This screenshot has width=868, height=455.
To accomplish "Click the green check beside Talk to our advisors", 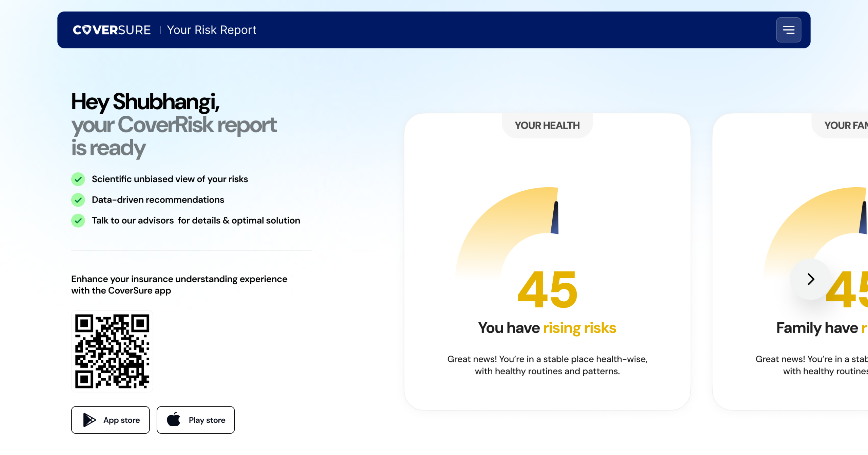I will point(78,221).
